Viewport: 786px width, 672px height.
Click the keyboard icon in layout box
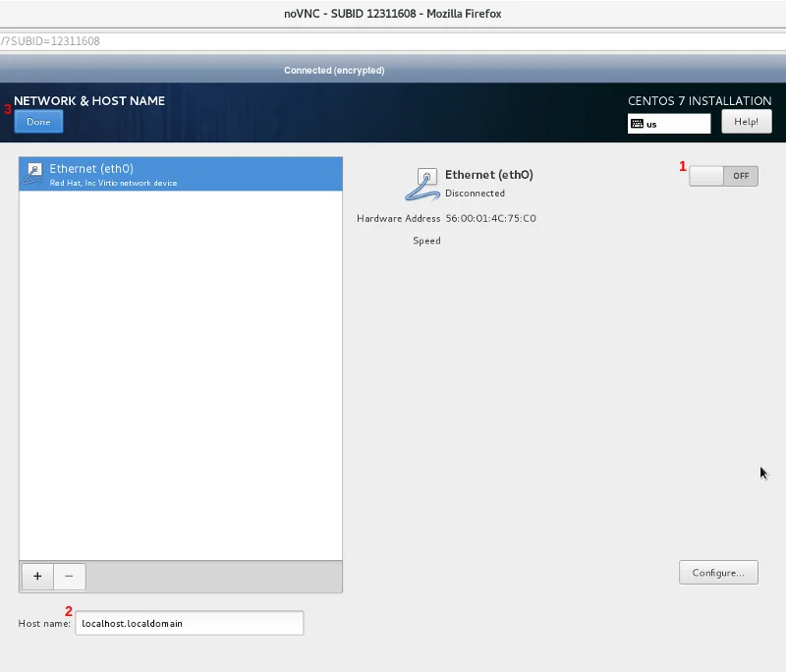point(637,125)
